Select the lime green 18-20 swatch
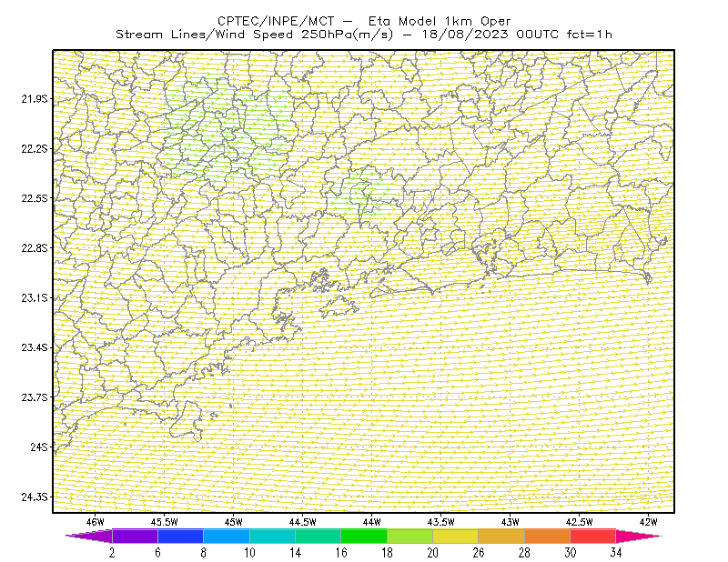Image resolution: width=728 pixels, height=562 pixels. click(x=410, y=536)
